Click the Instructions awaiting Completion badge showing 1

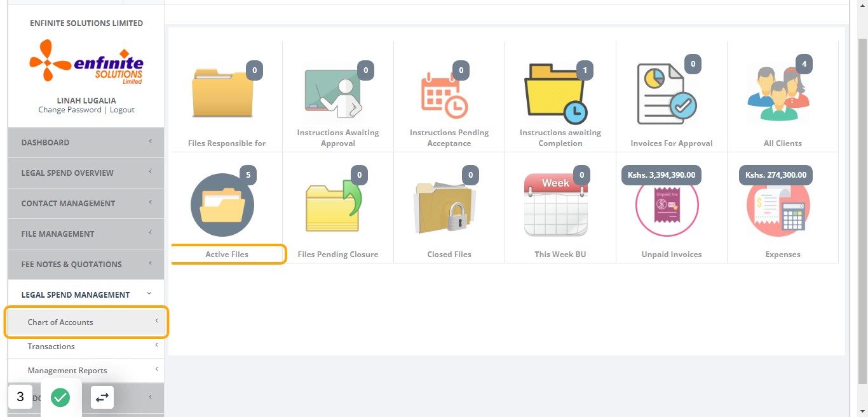click(x=585, y=70)
